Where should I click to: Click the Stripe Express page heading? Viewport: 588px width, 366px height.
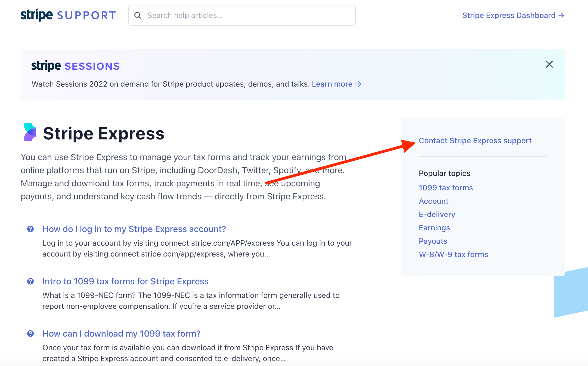coord(104,133)
